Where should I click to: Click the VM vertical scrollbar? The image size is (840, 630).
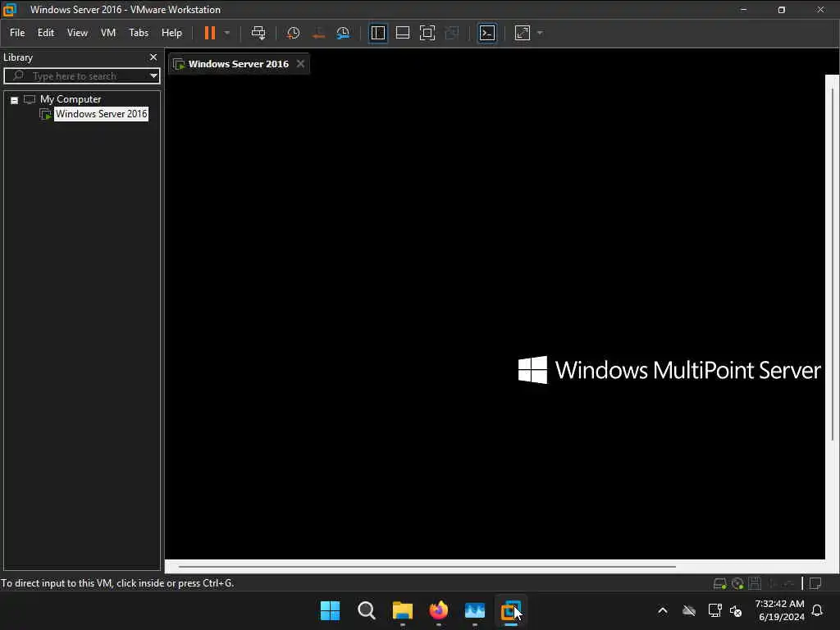point(832,262)
